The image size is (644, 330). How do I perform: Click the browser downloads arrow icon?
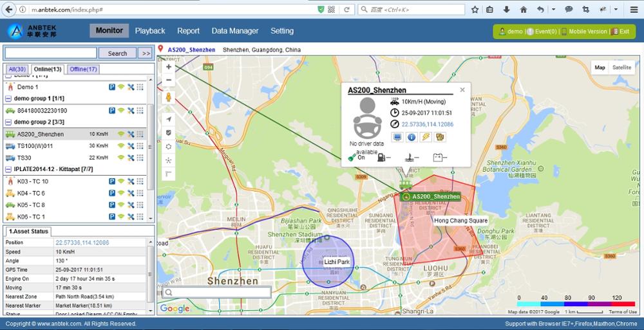(x=506, y=10)
